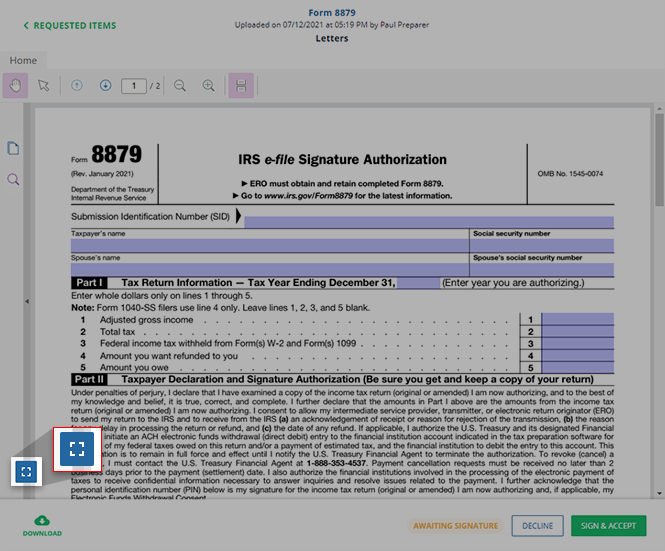Viewport: 665px width, 551px height.
Task: Click the line 2 Total tax field
Action: [x=578, y=331]
